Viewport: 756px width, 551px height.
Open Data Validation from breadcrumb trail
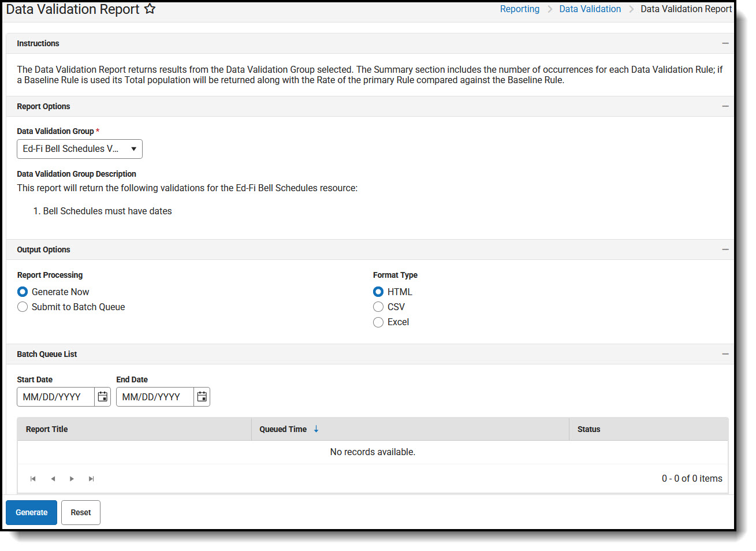[590, 9]
